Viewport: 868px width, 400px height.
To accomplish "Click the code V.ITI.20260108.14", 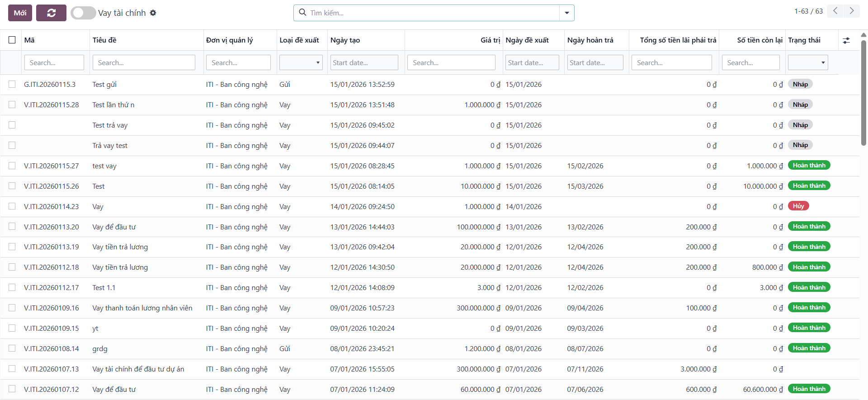I will point(52,348).
